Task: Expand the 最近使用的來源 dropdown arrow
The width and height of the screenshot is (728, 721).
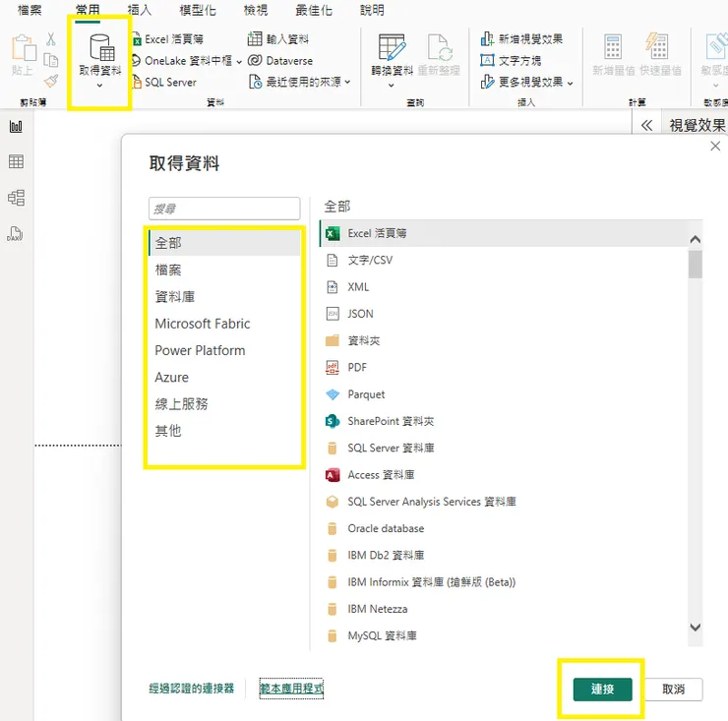Action: pos(347,83)
